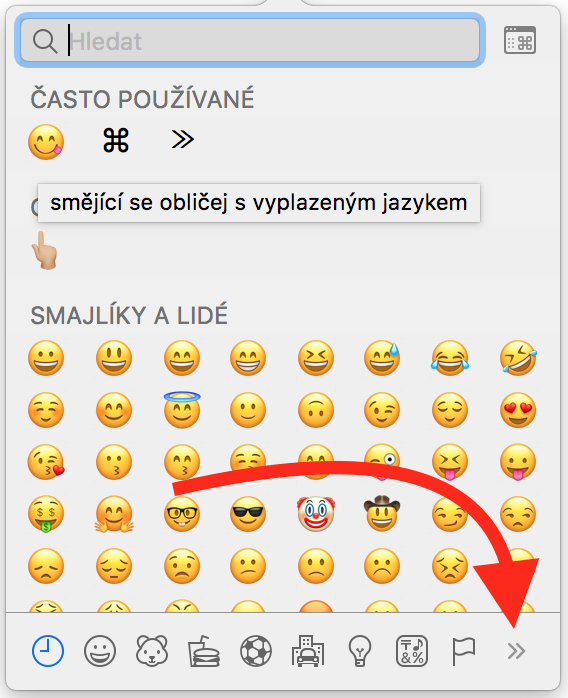Open the Flags category icon

pos(464,651)
